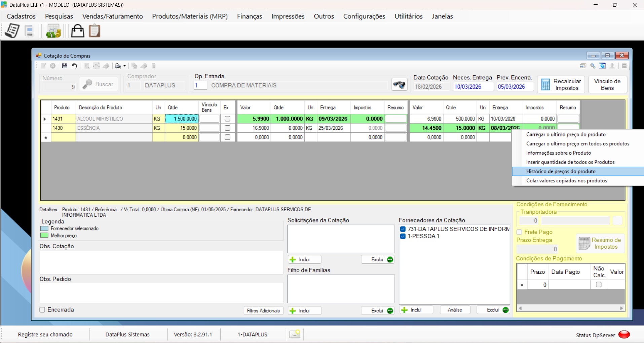Click Recalcular Impostos button

(x=561, y=85)
